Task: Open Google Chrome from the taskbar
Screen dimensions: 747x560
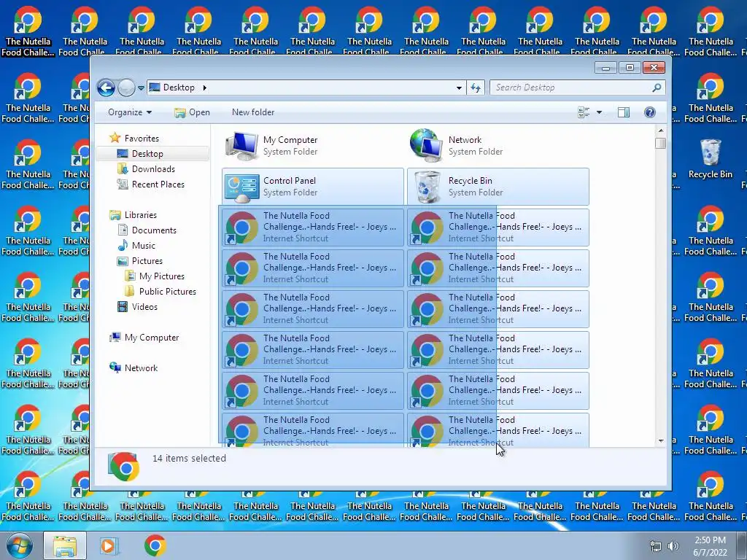Action: [155, 545]
